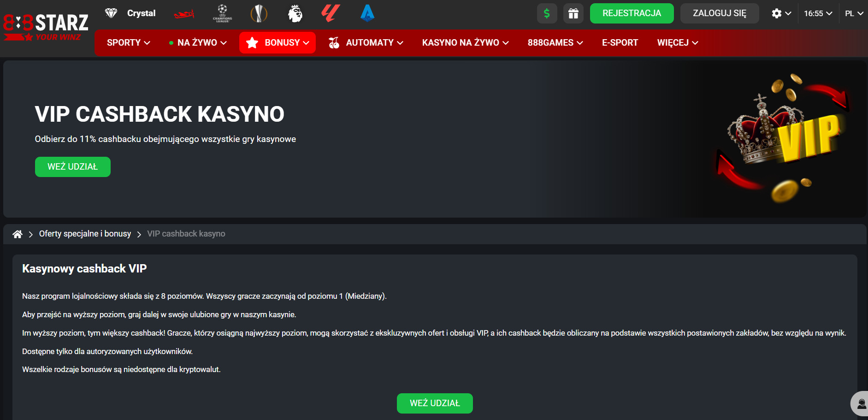Click the REJESTRACJA button

point(632,13)
